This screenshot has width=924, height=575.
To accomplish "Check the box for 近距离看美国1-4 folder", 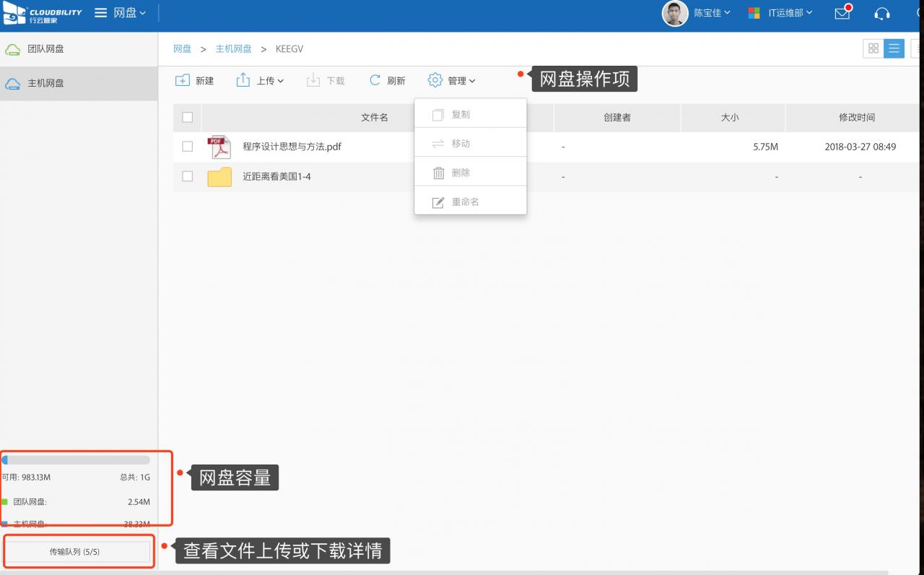I will tap(188, 176).
